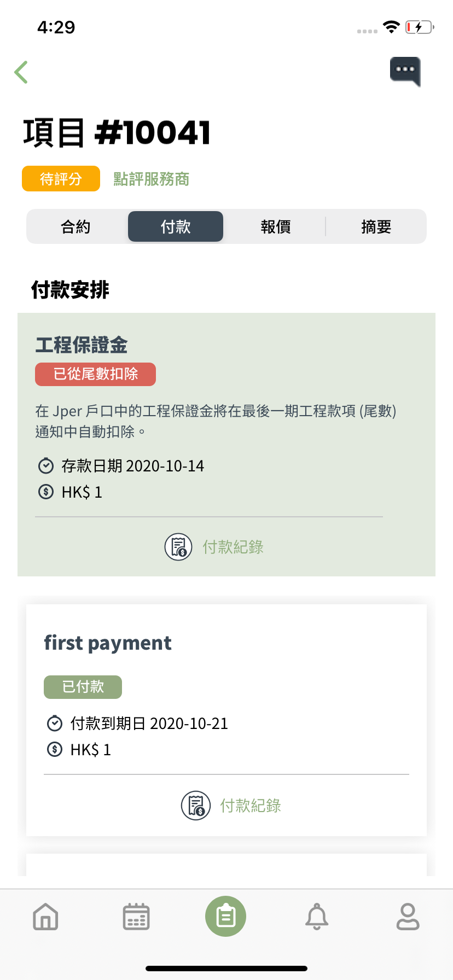Switch to the 合約 tab
The height and width of the screenshot is (980, 453).
75,226
